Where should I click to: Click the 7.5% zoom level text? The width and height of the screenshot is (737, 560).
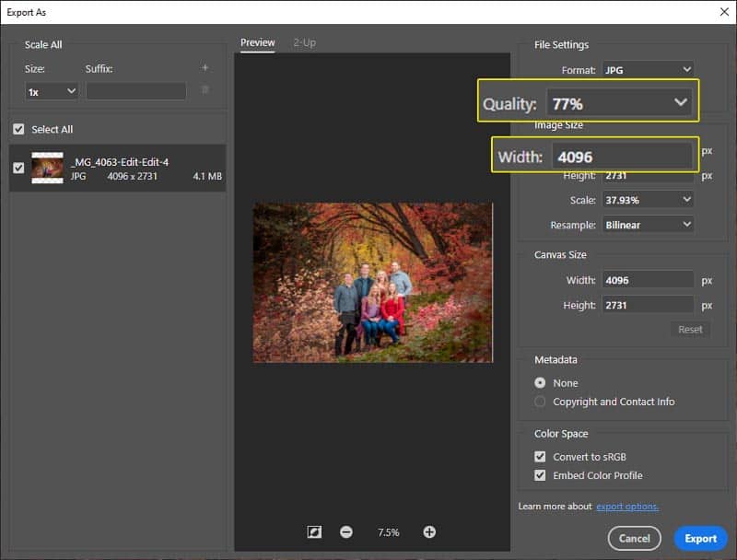click(388, 532)
